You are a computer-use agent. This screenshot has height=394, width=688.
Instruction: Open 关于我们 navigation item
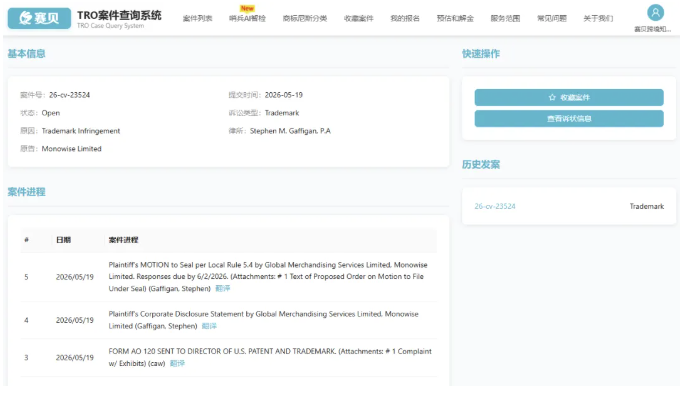pos(598,18)
